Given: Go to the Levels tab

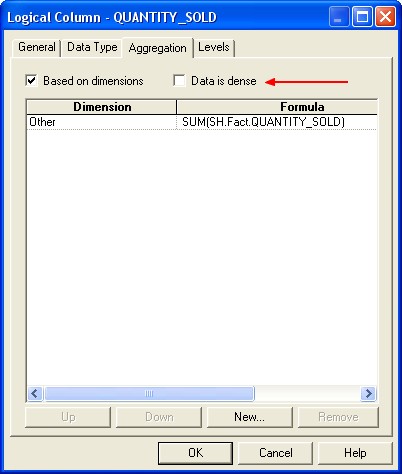Looking at the screenshot, I should [214, 47].
